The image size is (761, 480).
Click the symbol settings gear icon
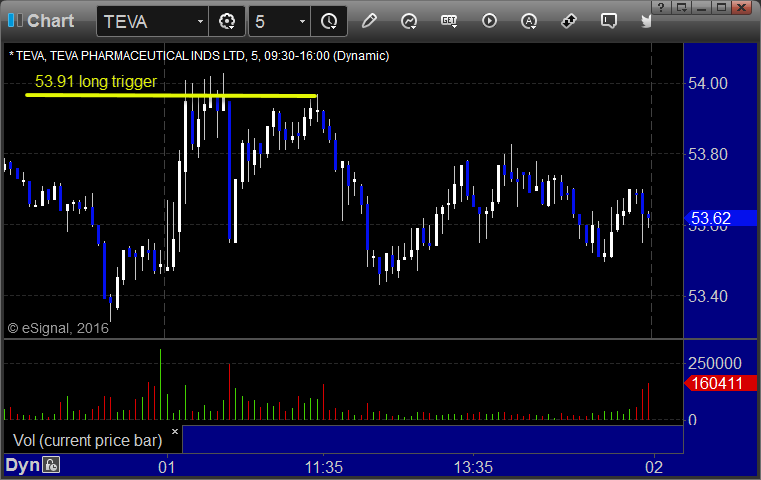pyautogui.click(x=227, y=21)
